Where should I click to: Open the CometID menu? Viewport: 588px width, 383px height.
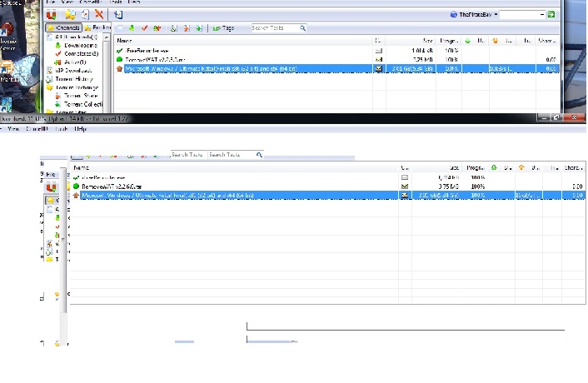pyautogui.click(x=37, y=129)
